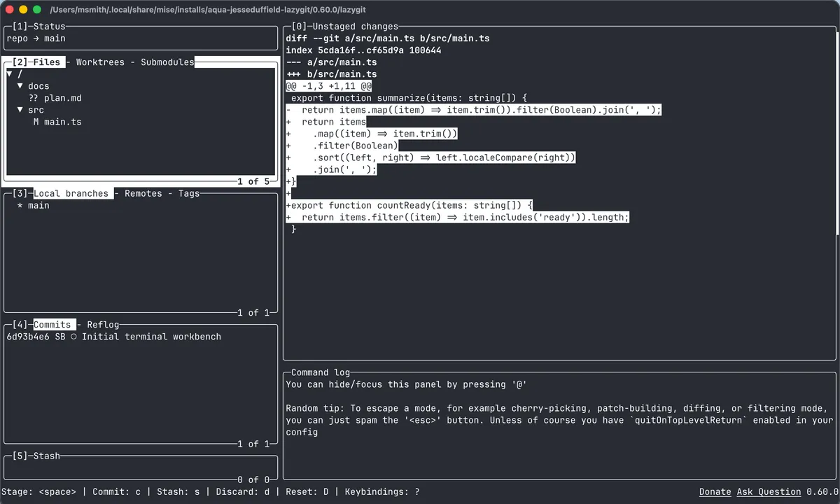
Task: Click the 'Reset: D' keybinding hint
Action: click(x=307, y=492)
